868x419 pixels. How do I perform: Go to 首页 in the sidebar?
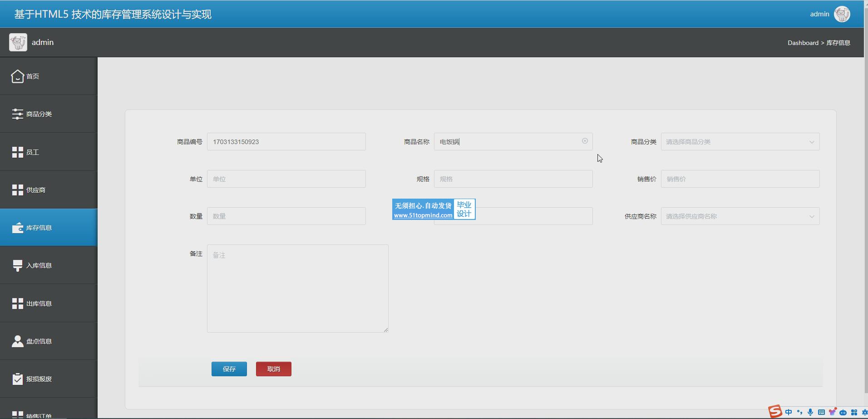pyautogui.click(x=49, y=76)
